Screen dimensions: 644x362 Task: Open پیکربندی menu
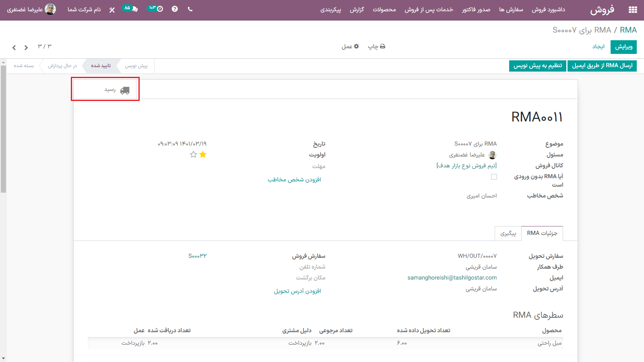click(331, 10)
